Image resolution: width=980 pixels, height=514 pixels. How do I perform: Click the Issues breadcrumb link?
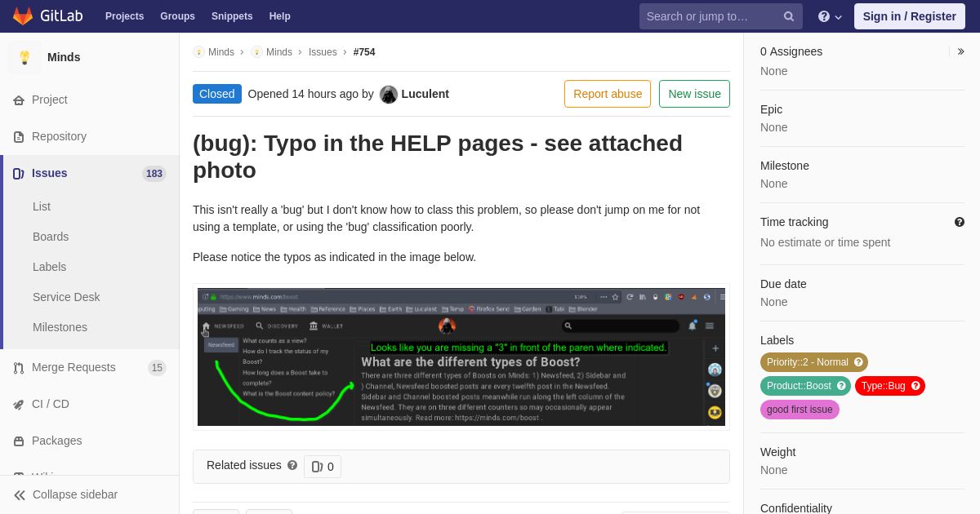pyautogui.click(x=323, y=52)
